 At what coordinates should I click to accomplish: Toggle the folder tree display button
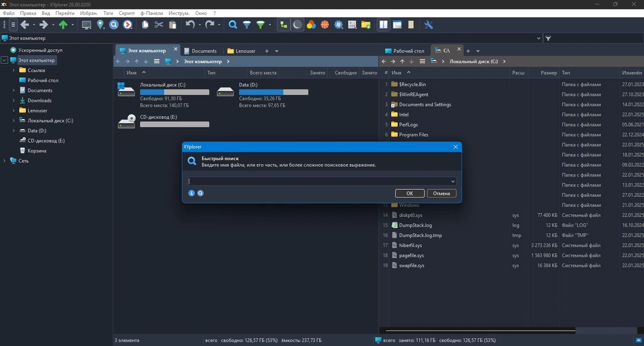(284, 25)
